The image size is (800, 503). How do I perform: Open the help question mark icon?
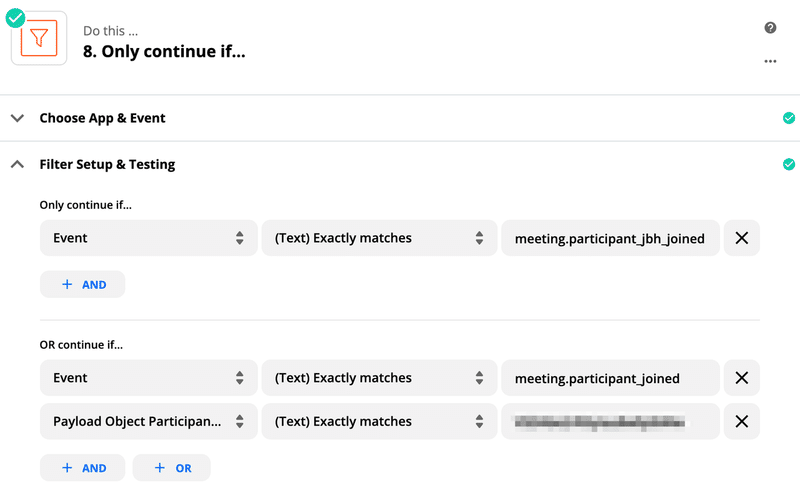(770, 28)
